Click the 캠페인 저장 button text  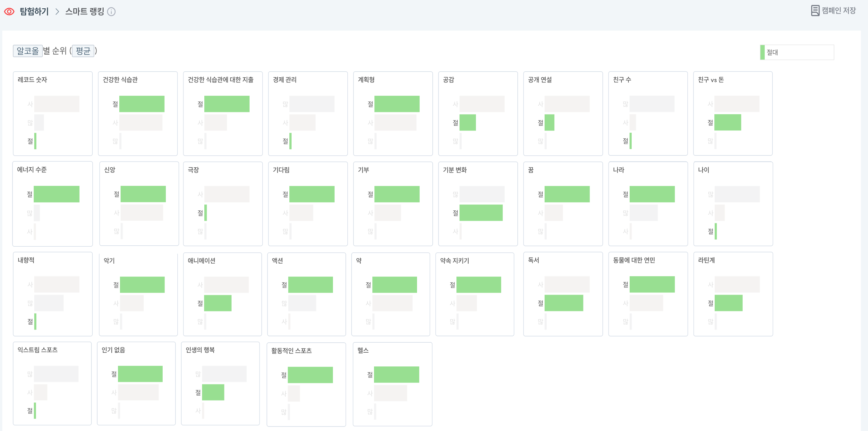coord(838,11)
